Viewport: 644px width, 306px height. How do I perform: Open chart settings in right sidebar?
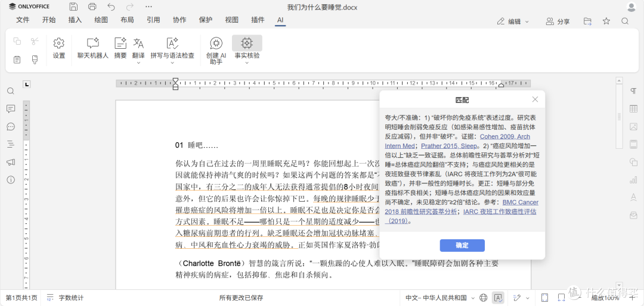[633, 180]
